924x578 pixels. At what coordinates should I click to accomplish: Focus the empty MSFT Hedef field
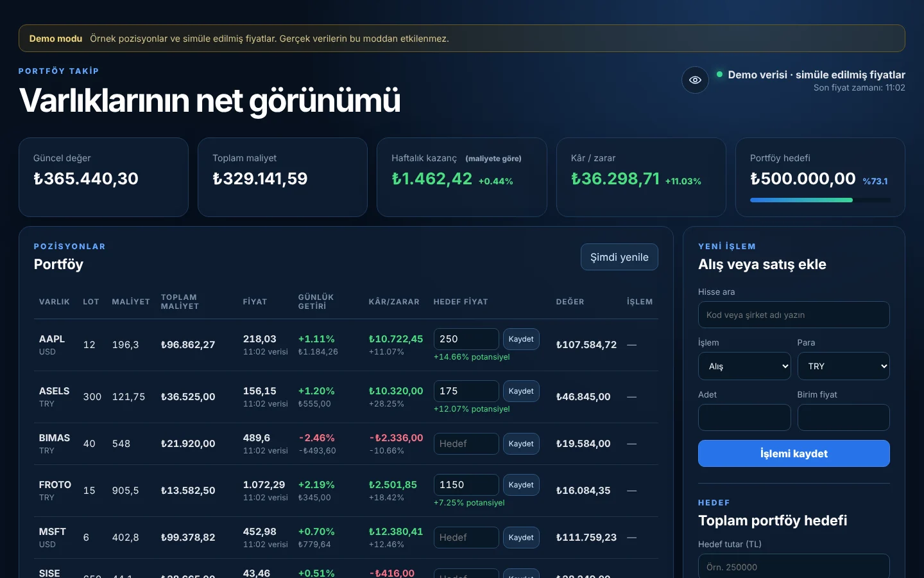point(466,538)
